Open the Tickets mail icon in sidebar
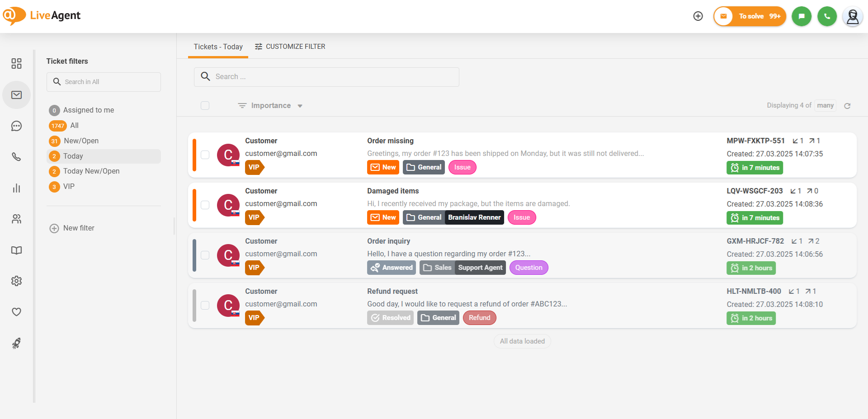 (x=17, y=95)
